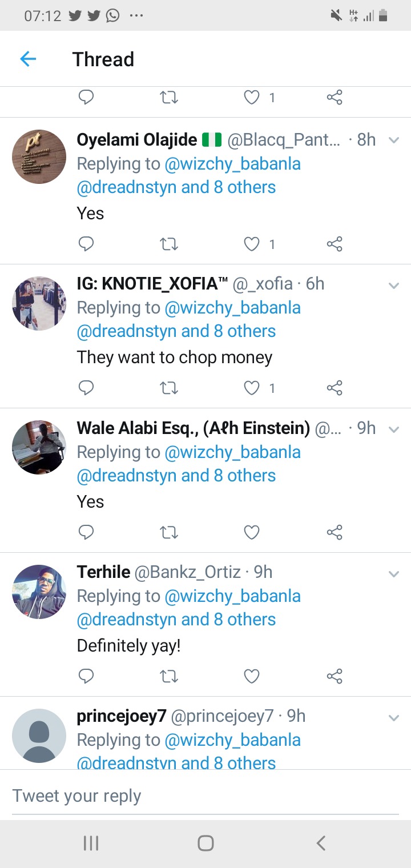
Task: Open Terhile's profile picture
Action: coord(39,592)
